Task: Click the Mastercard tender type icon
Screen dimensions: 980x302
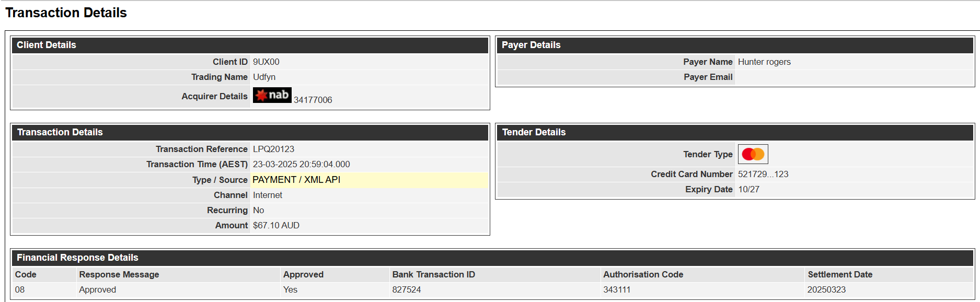Action: [753, 154]
